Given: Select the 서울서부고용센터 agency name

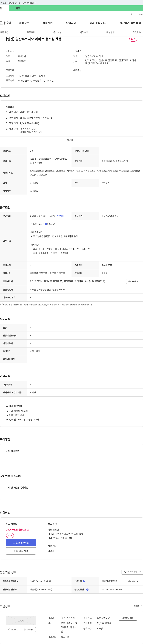Looking at the screenshot, I should point(110,581).
